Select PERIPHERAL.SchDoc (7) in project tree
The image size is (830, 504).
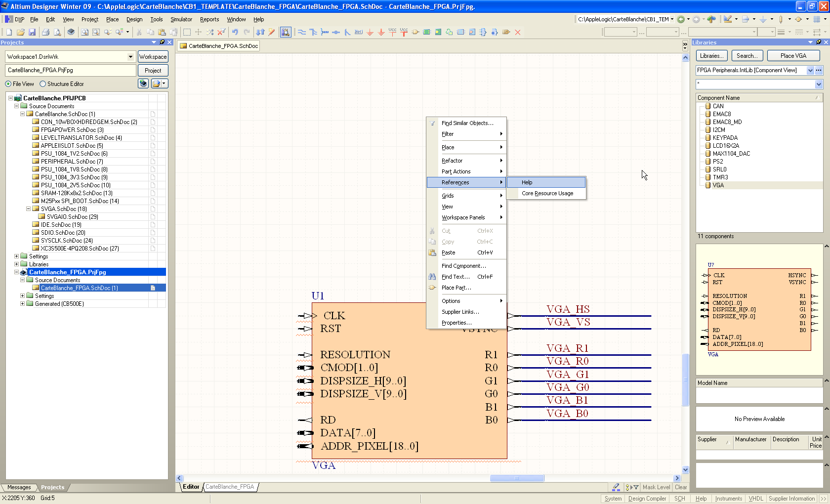click(x=72, y=162)
